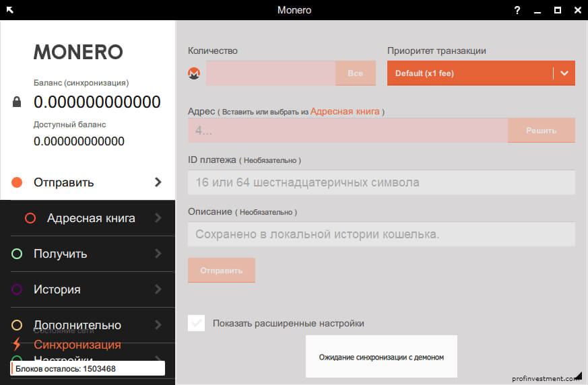Screen dimensions: 588x385
Task: Click the MONERO logo text
Action: tap(78, 52)
